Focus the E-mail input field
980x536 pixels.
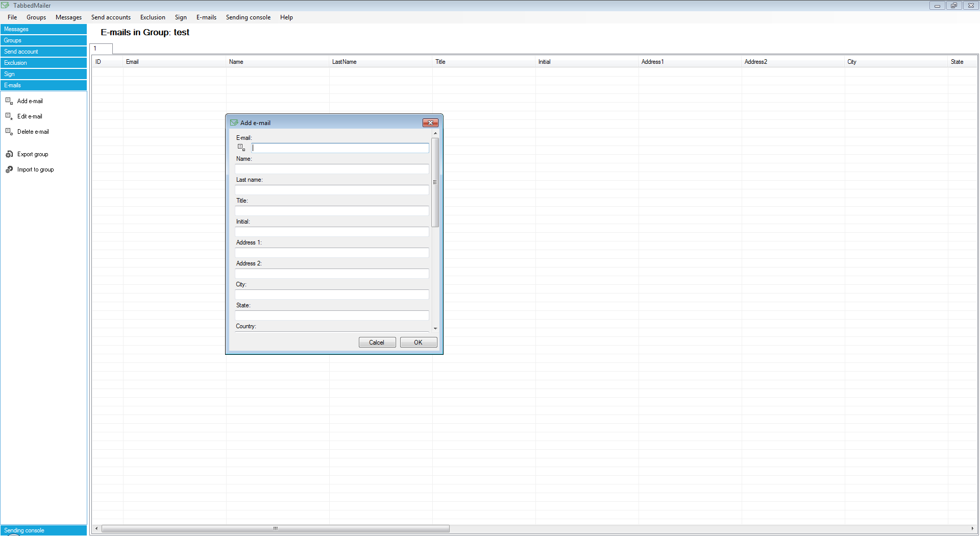(x=340, y=148)
